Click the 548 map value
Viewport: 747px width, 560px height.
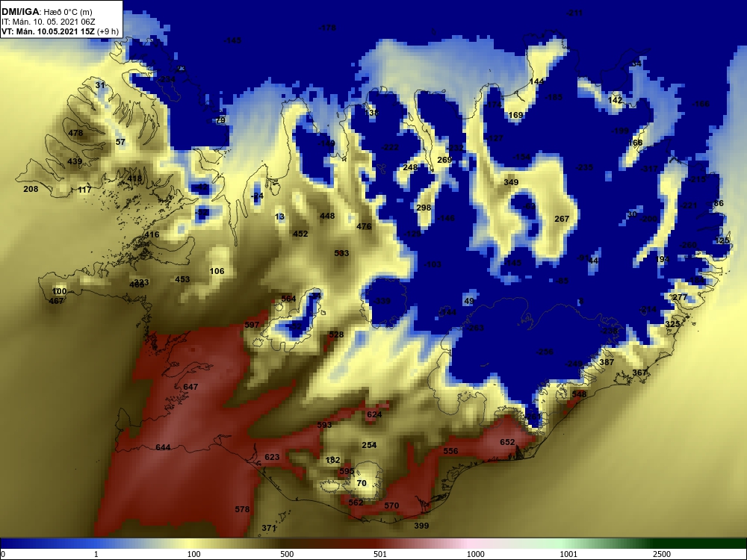580,394
